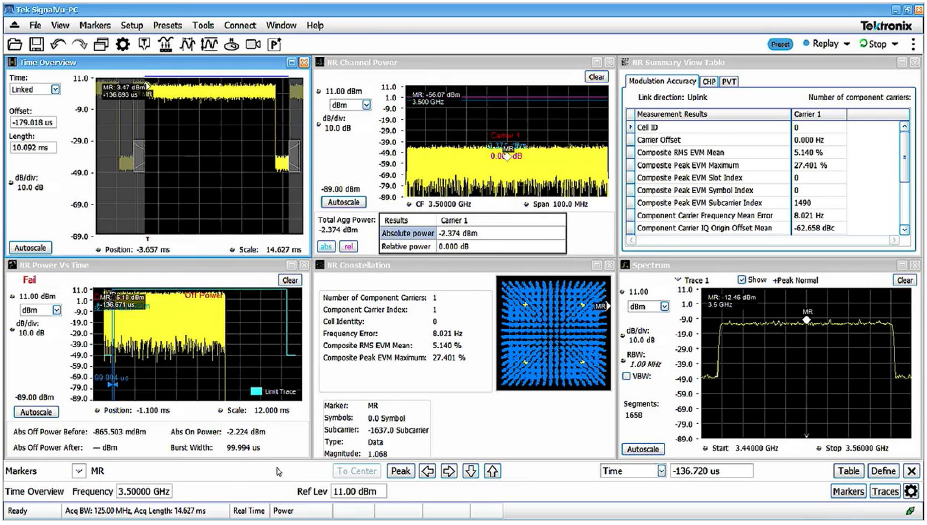Expand the Replay dropdown

coord(846,44)
